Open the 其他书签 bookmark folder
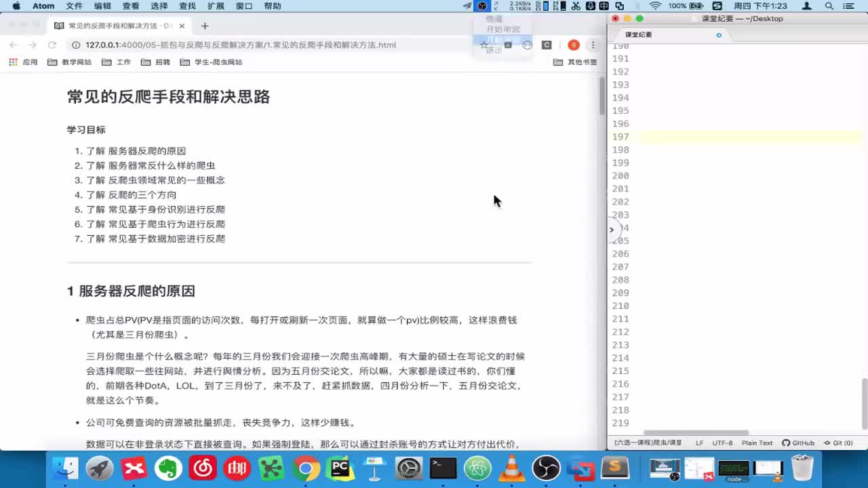 (x=575, y=62)
